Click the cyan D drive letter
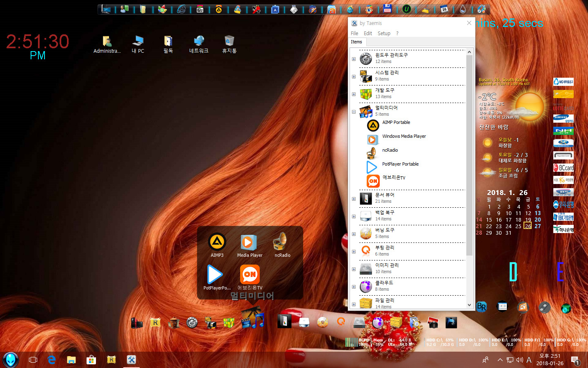Screen dimensions: 588x368 [513, 272]
